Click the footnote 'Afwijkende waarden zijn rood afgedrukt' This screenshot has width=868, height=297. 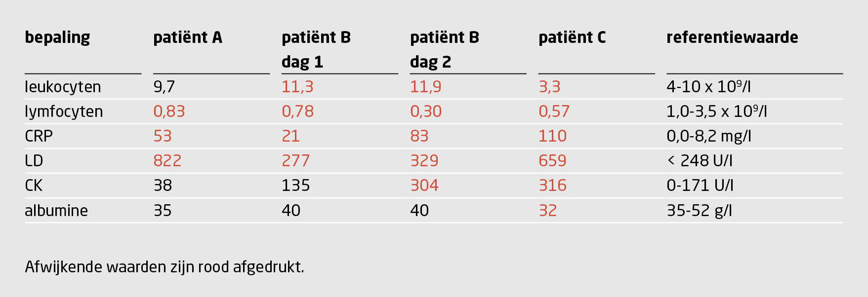pyautogui.click(x=165, y=267)
